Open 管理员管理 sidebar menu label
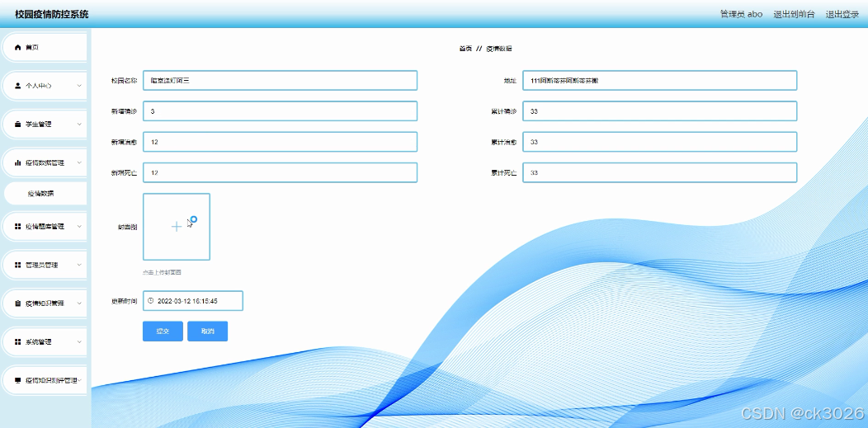 point(41,265)
